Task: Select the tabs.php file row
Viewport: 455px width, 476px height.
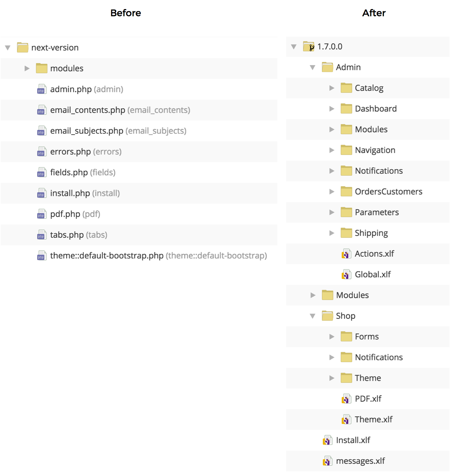Action: [x=139, y=235]
